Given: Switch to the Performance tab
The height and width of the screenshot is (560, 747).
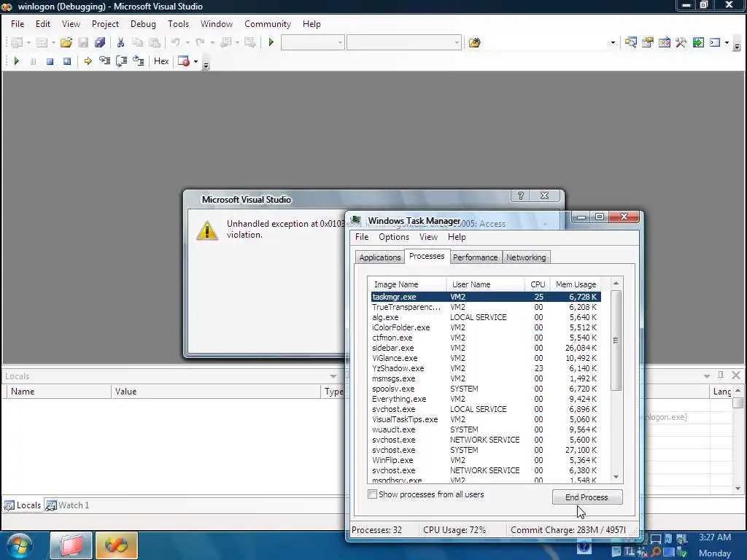Looking at the screenshot, I should click(x=475, y=257).
